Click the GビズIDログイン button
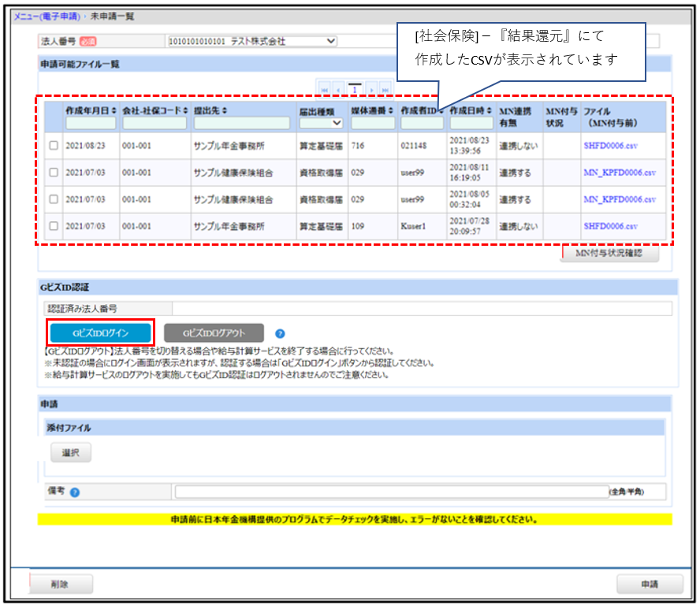Screen dimensions: 700x605 pos(100,333)
